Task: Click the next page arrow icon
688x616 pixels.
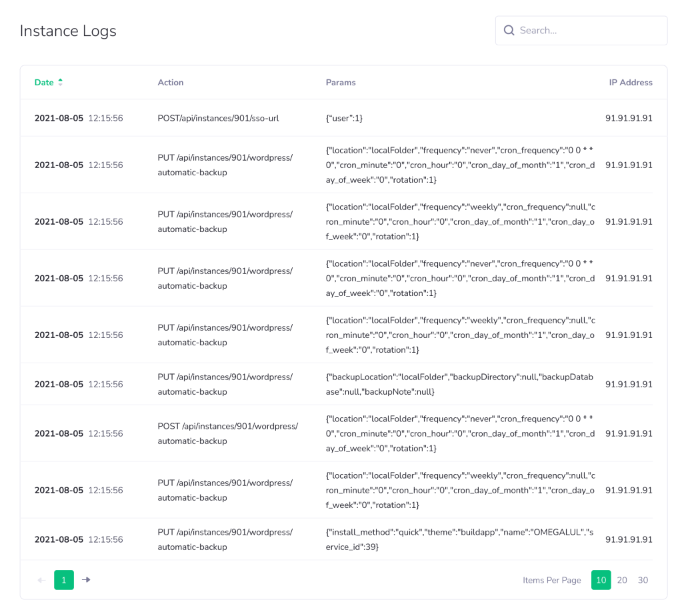Action: click(x=86, y=580)
